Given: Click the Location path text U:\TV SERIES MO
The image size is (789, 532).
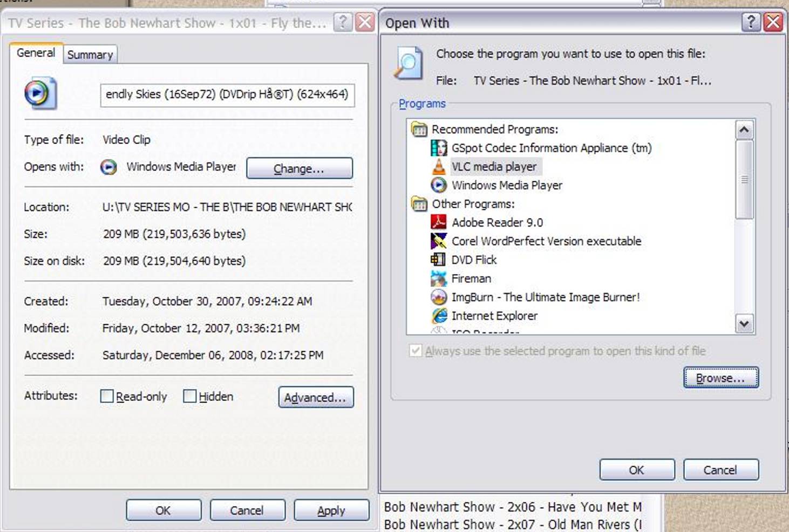Looking at the screenshot, I should pyautogui.click(x=227, y=207).
